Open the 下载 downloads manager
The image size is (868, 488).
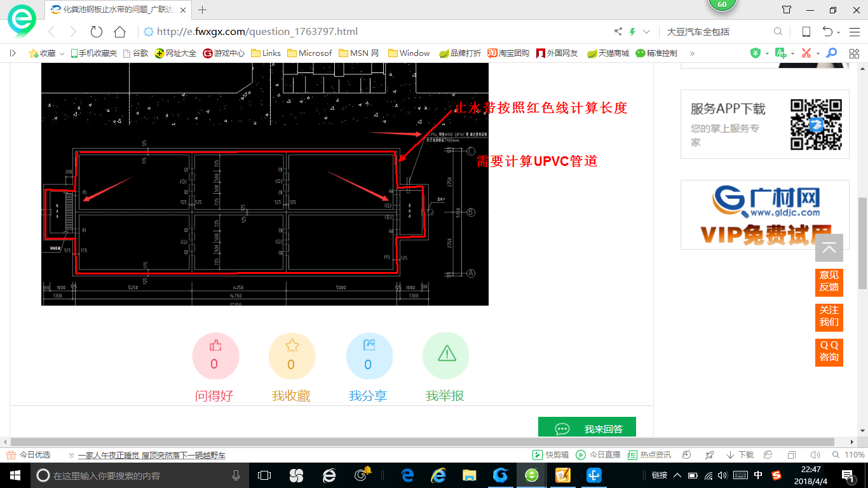[x=740, y=455]
